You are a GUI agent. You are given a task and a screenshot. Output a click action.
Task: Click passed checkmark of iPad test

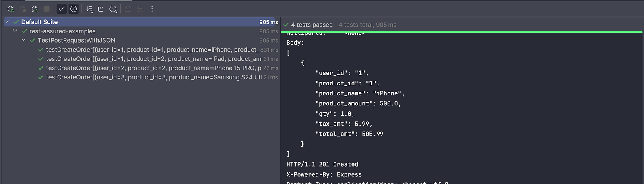tap(41, 59)
